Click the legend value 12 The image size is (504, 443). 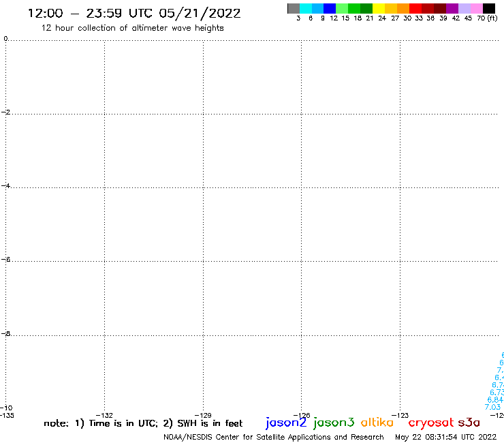334,18
